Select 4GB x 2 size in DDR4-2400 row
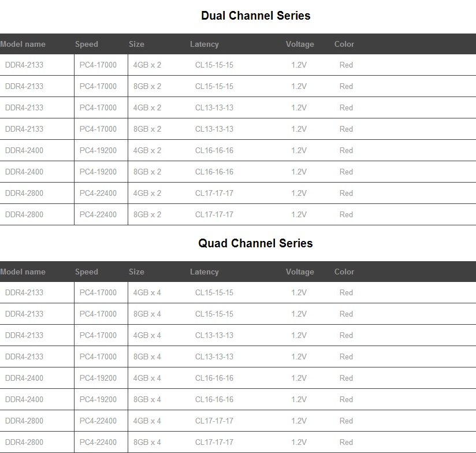 coord(147,150)
